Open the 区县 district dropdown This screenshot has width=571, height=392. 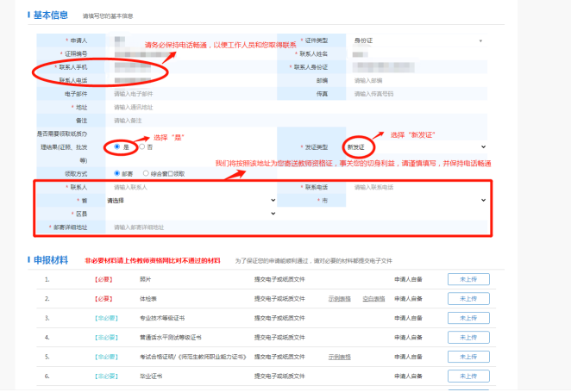tap(191, 214)
